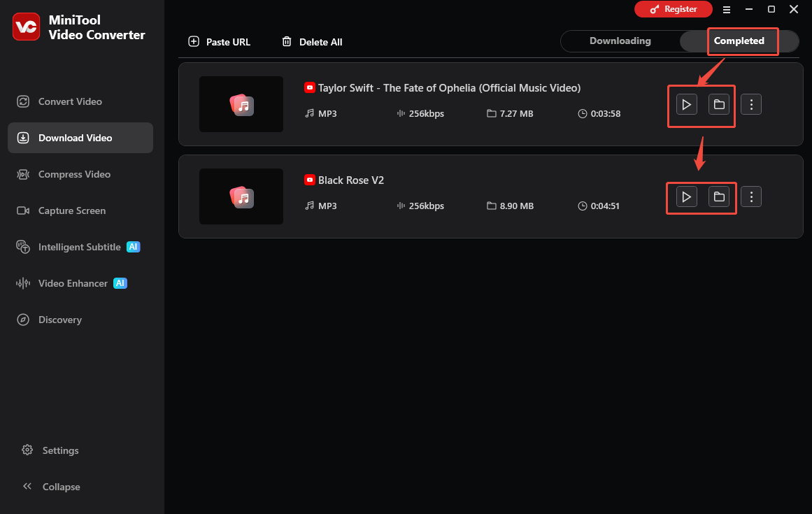Open Video Enhancer feature

[80, 283]
